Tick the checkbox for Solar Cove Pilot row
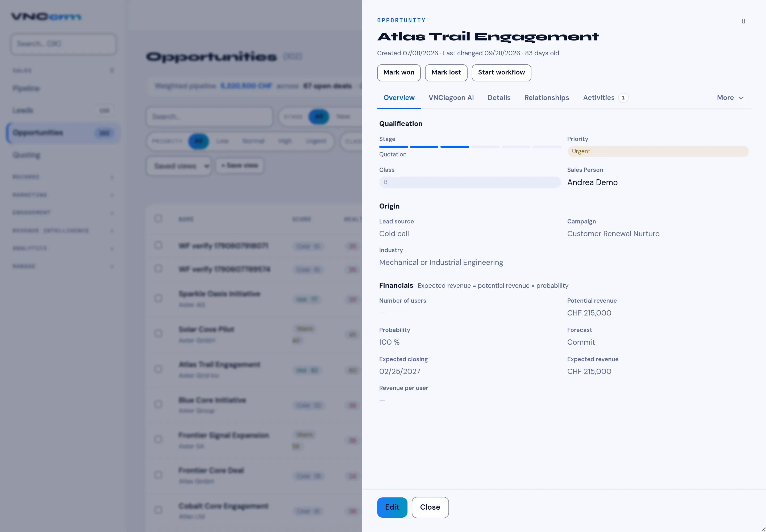 (x=158, y=334)
